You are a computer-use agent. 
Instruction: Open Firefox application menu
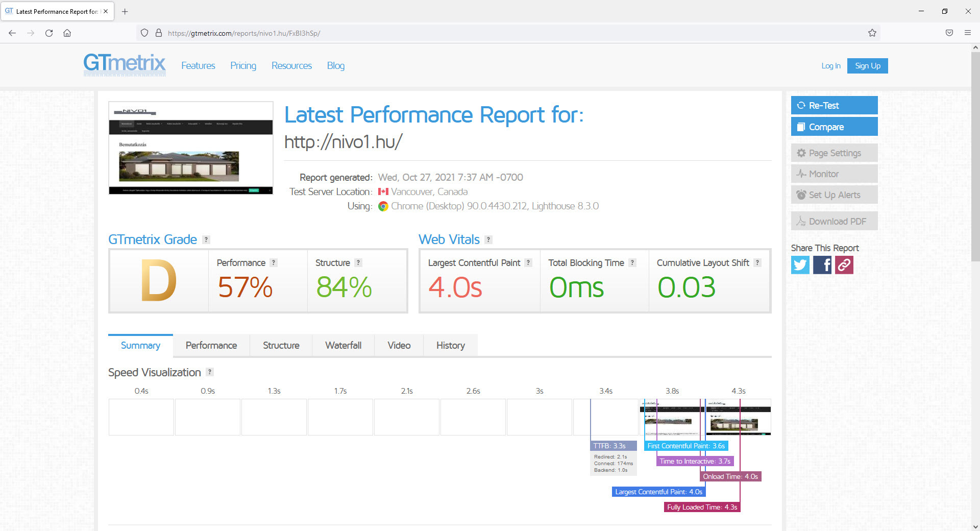(x=967, y=33)
